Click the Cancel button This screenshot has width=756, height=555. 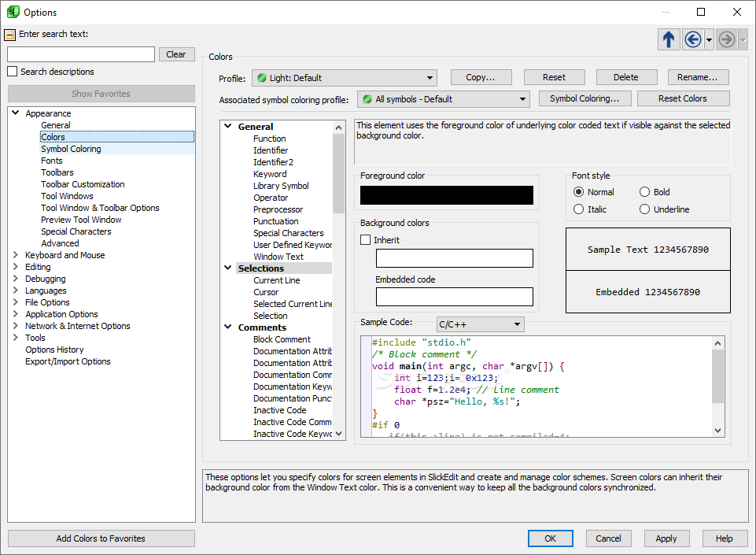click(x=608, y=538)
